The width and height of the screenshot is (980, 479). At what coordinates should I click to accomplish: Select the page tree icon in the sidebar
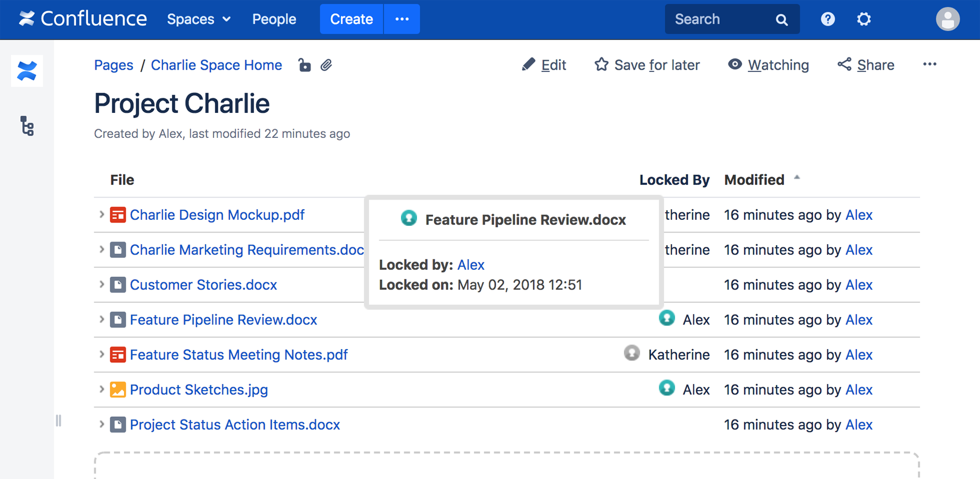coord(27,127)
